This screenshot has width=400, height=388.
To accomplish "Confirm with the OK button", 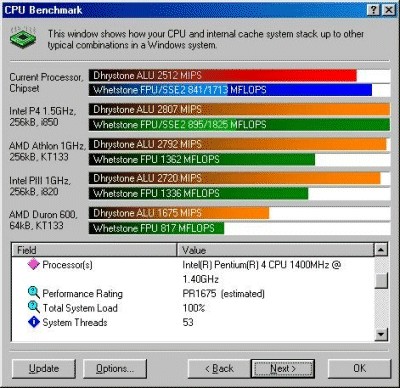I will 360,369.
